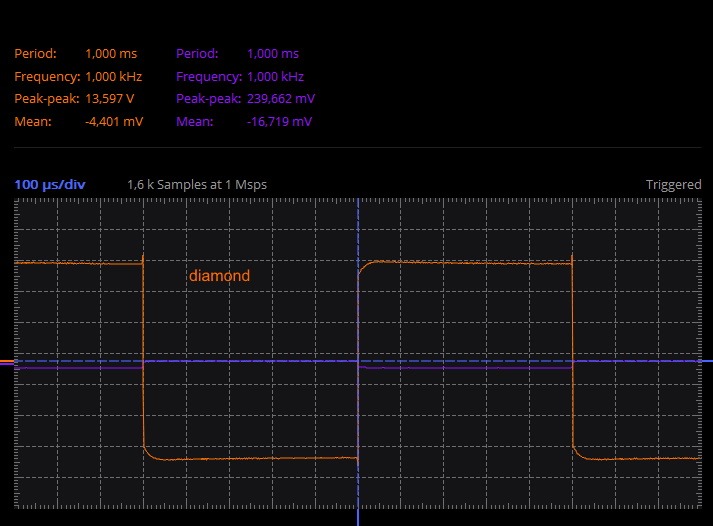This screenshot has width=713, height=526.
Task: Click the purple Peak-peak value 239,662 mV
Action: click(x=281, y=99)
